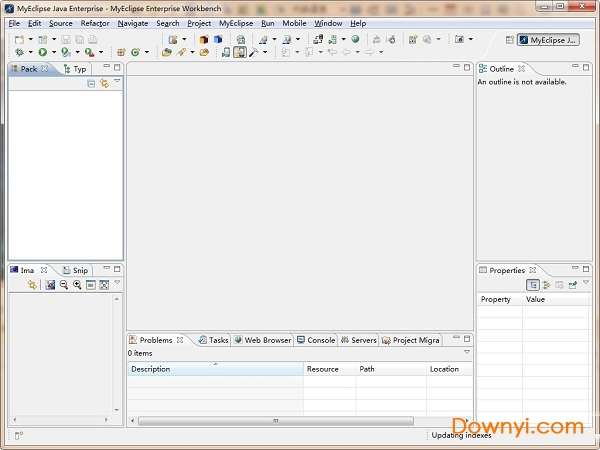Screen dimensions: 600x450
Task: Click the image background icon in Image panel
Action: (50, 285)
